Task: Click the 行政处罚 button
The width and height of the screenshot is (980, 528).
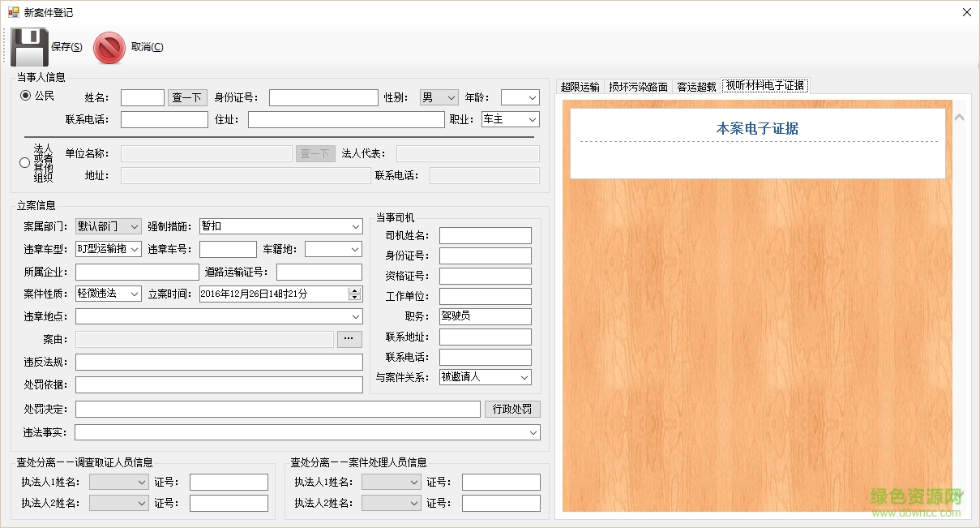Action: click(x=512, y=409)
